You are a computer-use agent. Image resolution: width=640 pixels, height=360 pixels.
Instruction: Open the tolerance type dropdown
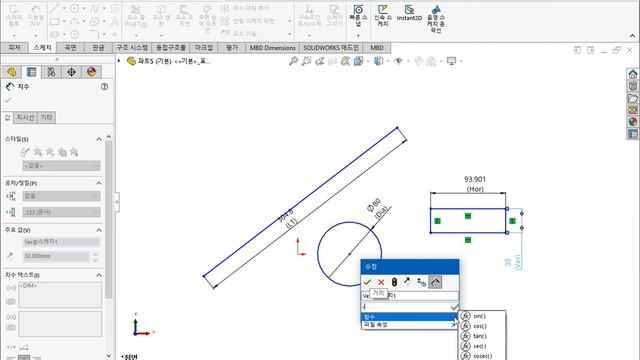61,196
